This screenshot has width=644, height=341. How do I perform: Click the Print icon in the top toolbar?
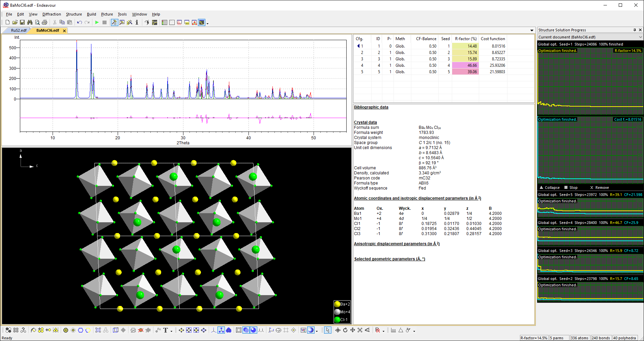click(x=45, y=23)
